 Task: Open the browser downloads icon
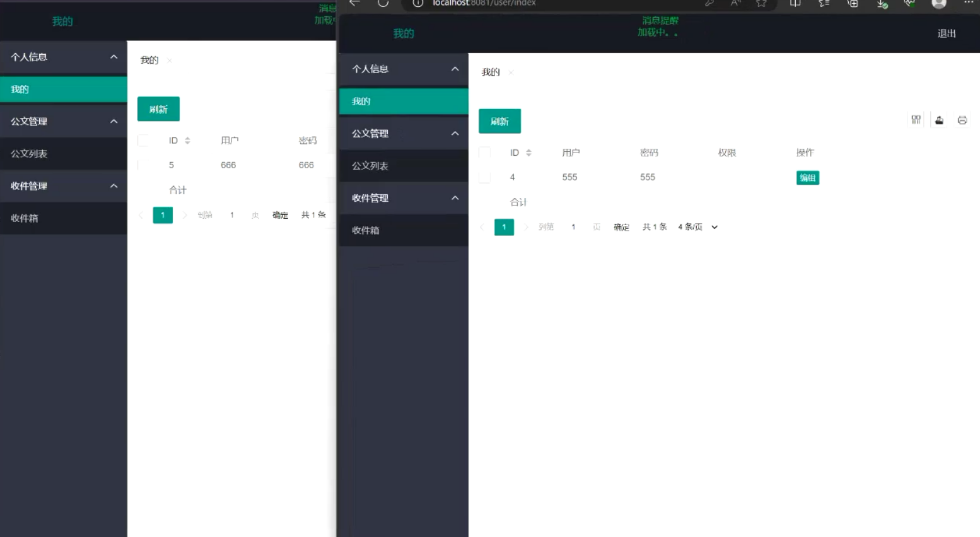click(x=882, y=4)
